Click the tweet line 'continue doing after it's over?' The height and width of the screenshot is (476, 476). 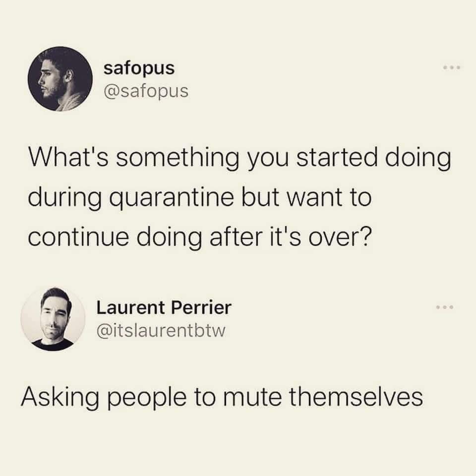(x=200, y=237)
